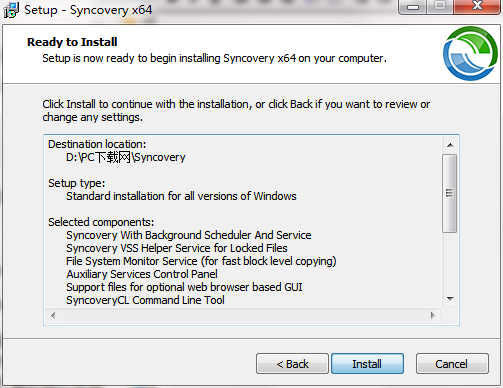
Task: Click the Install button
Action: point(367,364)
